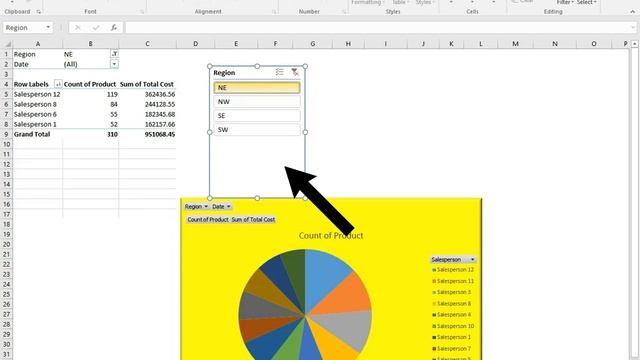The width and height of the screenshot is (640, 360).
Task: Click the count cell showing 119
Action: 91,94
